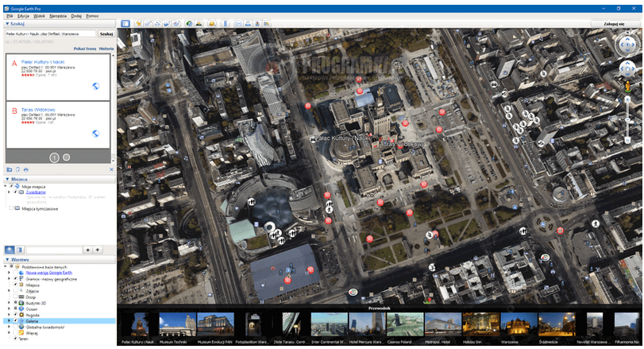The height and width of the screenshot is (349, 644).
Task: Open the Pomoc menu
Action: (x=92, y=16)
